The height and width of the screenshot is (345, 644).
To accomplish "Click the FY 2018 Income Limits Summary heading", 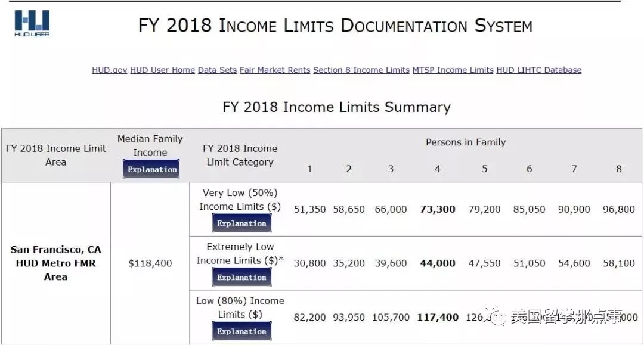I will [x=336, y=107].
